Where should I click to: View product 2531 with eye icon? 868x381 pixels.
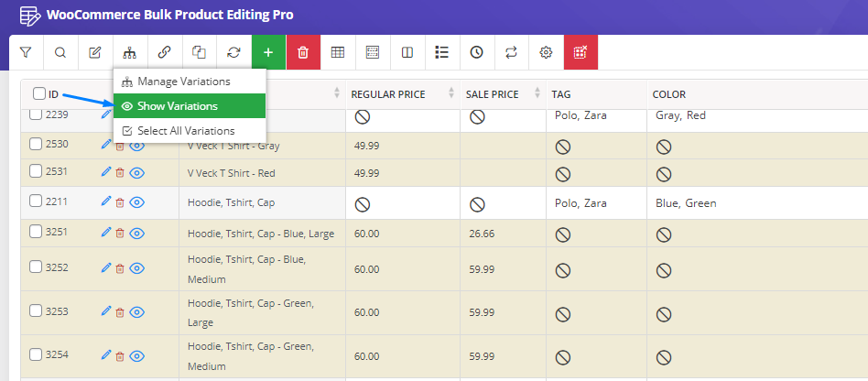point(136,173)
